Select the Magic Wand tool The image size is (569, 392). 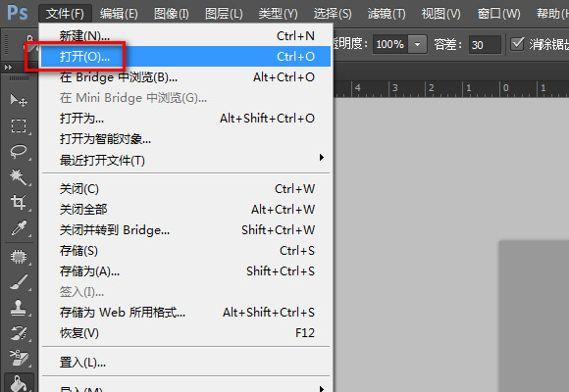(x=19, y=177)
